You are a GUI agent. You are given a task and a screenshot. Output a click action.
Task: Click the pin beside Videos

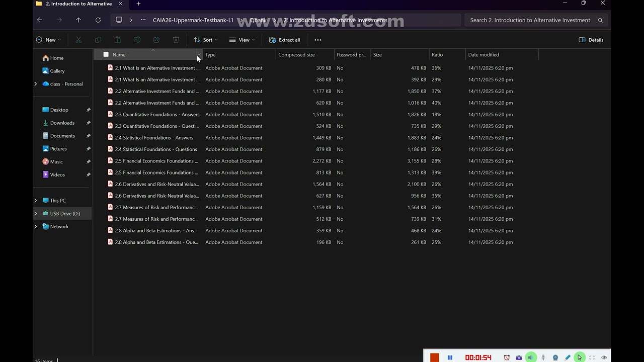coord(89,174)
